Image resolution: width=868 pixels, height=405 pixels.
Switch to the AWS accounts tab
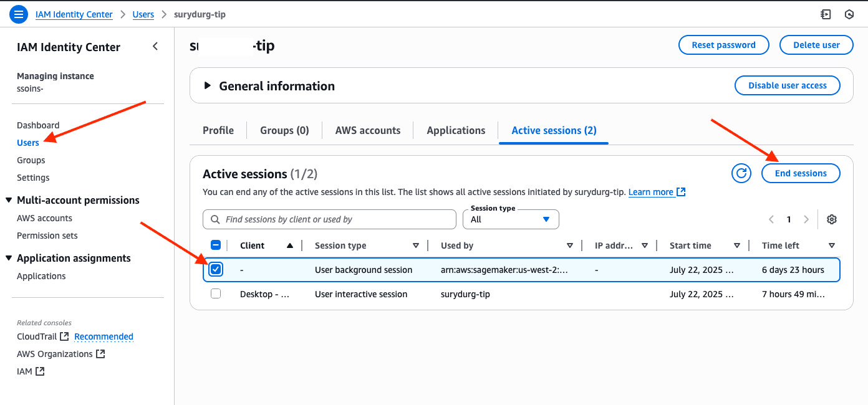pos(368,130)
